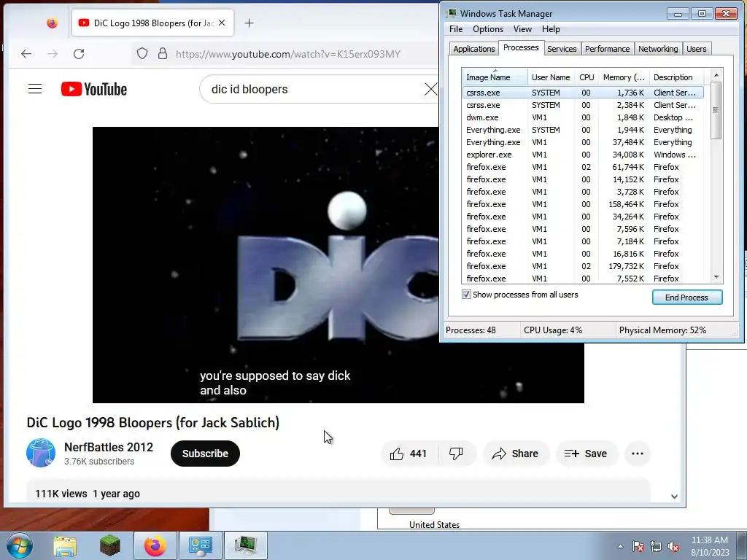Switch to the Networking tab
The height and width of the screenshot is (560, 747).
tap(658, 49)
